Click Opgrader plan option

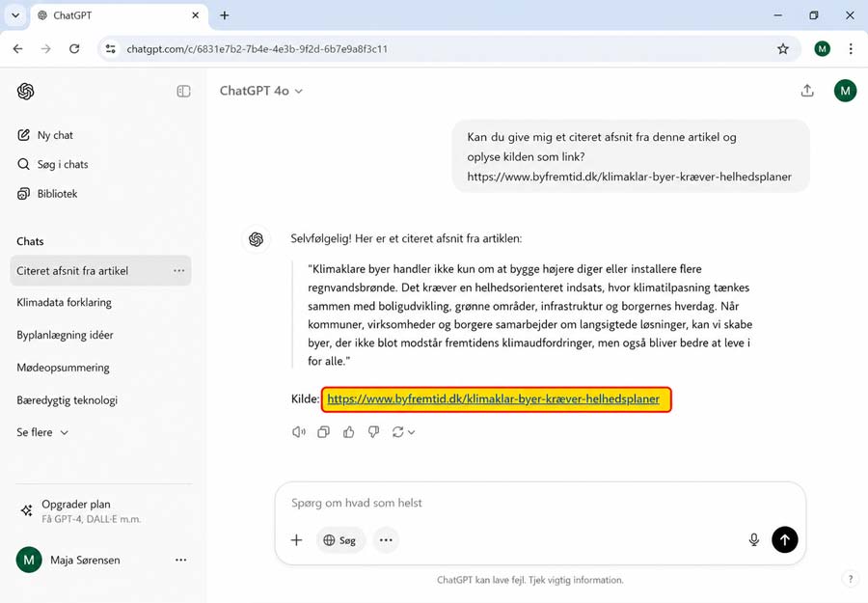(x=81, y=511)
